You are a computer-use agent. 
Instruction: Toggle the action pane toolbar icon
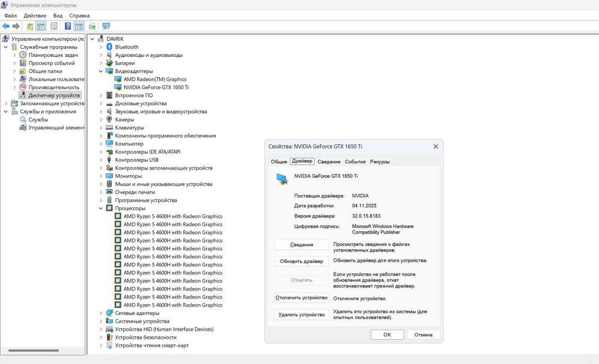(x=78, y=26)
